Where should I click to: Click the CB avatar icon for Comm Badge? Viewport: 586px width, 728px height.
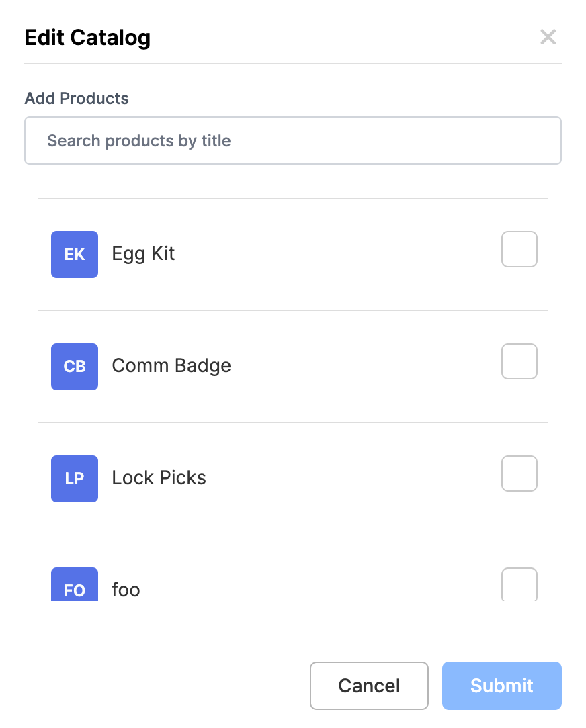tap(75, 367)
